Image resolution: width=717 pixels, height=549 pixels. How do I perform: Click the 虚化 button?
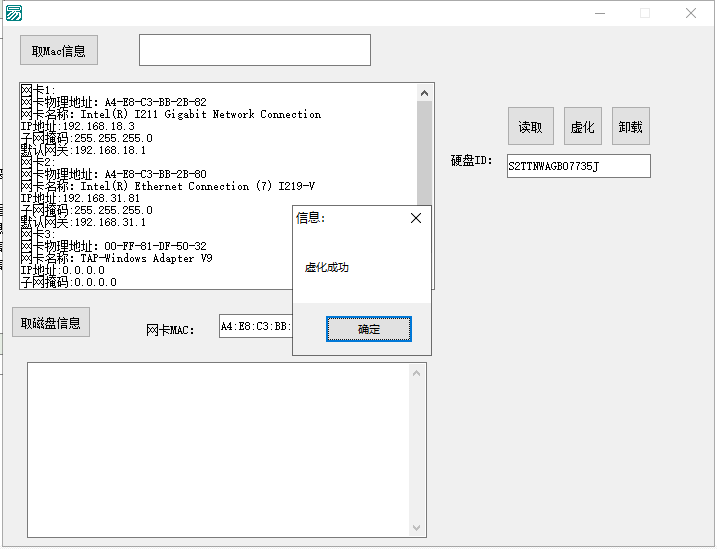(x=583, y=127)
